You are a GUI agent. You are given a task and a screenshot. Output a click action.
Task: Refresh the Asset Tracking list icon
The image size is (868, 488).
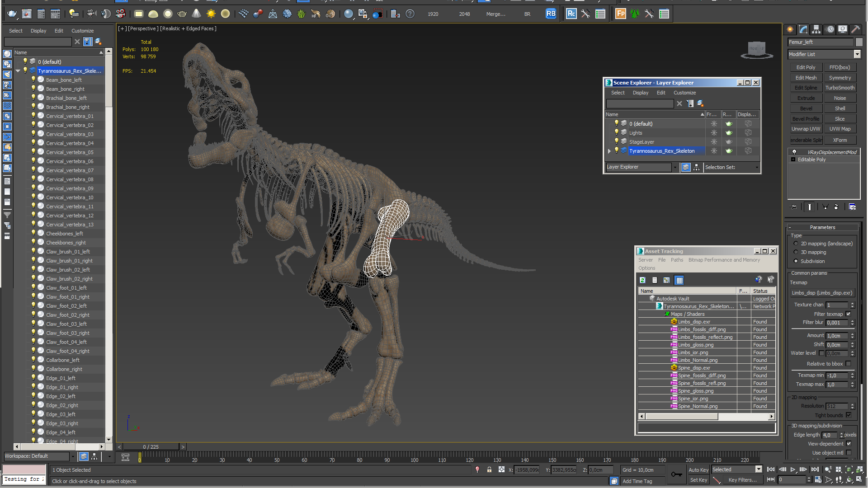pyautogui.click(x=642, y=280)
